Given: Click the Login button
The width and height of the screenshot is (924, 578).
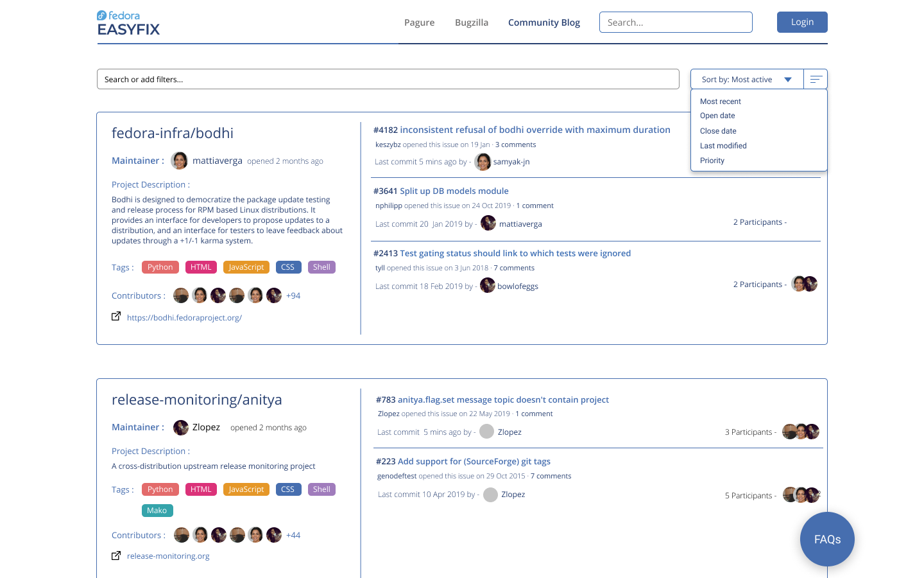Looking at the screenshot, I should tap(802, 22).
